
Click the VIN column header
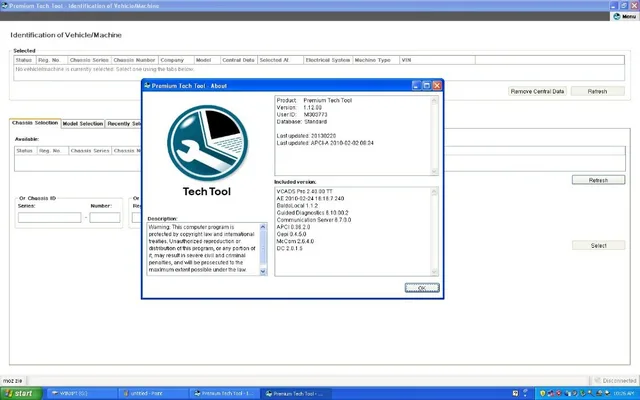coord(437,60)
